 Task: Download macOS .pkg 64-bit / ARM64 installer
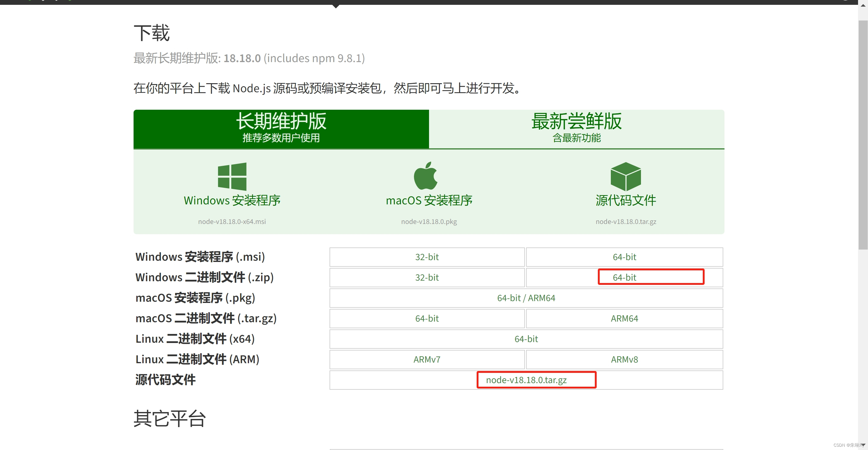pyautogui.click(x=526, y=298)
